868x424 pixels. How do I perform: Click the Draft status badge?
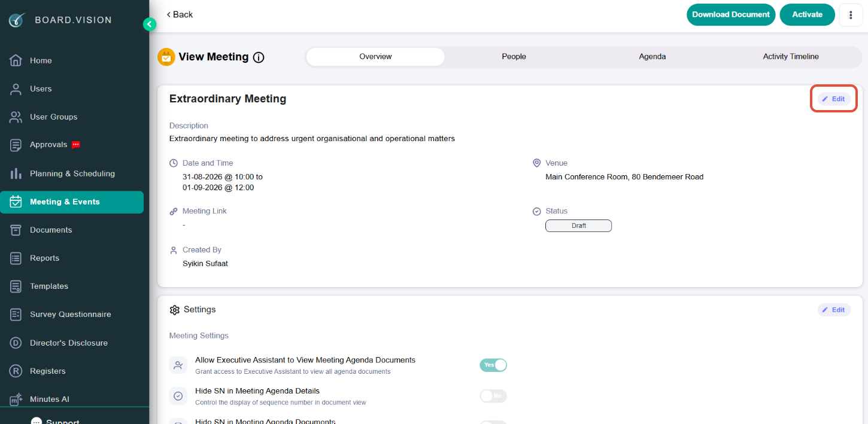(x=578, y=226)
